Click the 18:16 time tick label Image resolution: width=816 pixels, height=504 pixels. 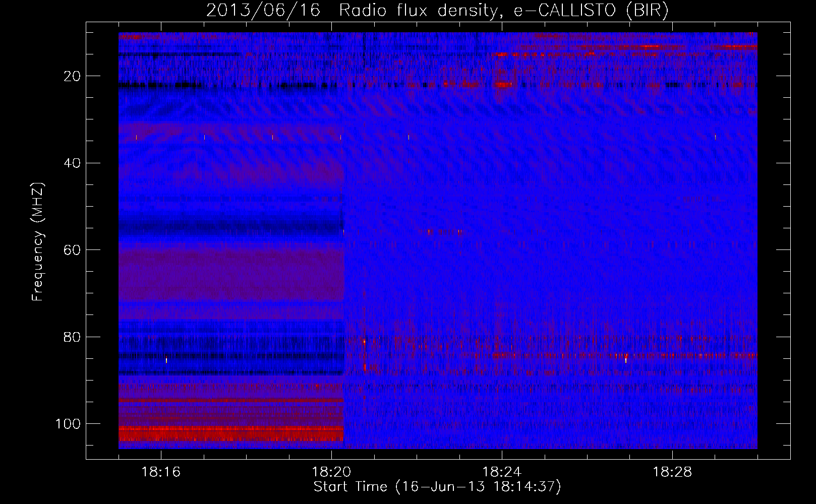click(x=161, y=472)
